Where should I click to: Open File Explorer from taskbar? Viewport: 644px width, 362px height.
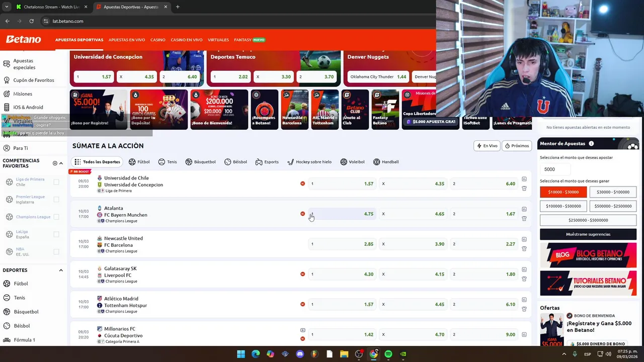pos(344,354)
